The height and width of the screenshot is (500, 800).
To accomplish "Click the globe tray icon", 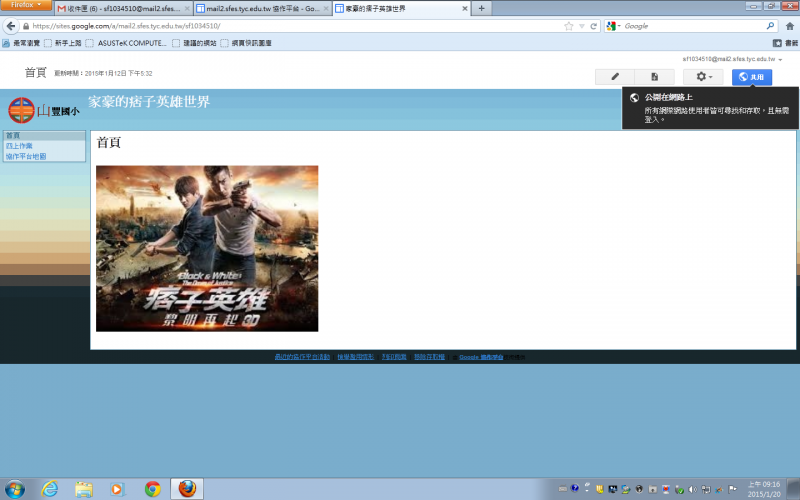I will 639,489.
